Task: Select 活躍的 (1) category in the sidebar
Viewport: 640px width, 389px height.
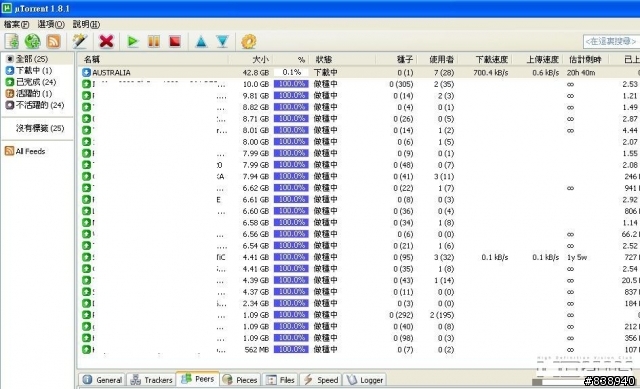Action: 33,93
